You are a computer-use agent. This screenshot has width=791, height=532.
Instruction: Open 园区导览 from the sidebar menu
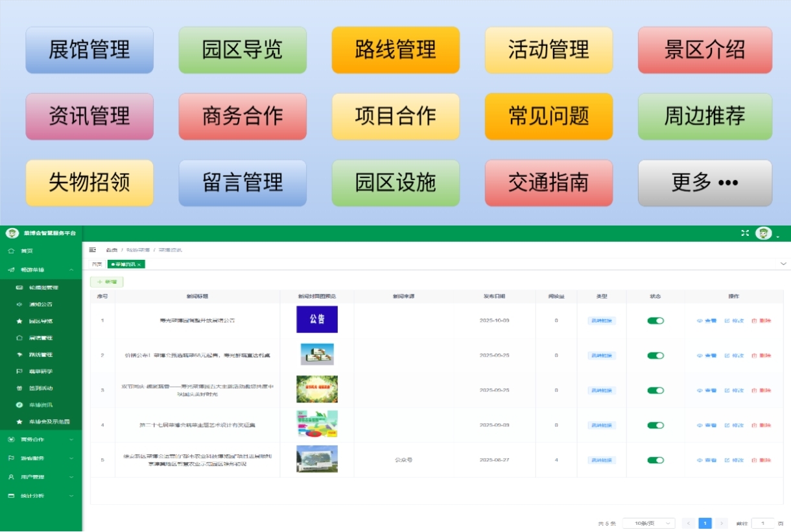click(x=41, y=320)
